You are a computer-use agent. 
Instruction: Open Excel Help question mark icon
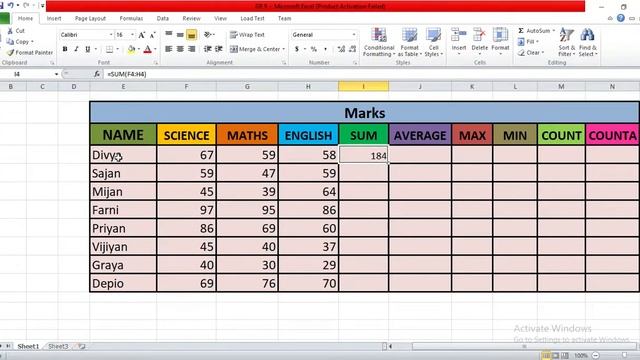[621, 18]
